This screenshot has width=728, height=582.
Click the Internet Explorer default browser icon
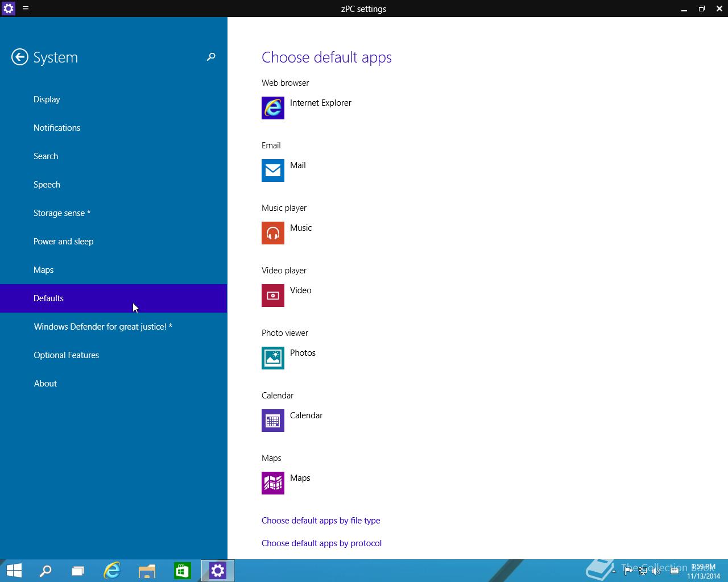point(273,108)
